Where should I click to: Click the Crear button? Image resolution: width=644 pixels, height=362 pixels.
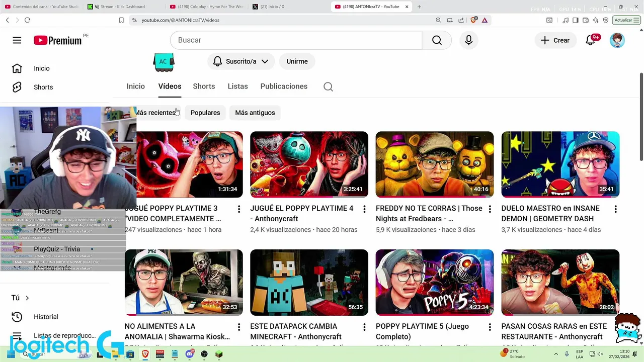click(x=555, y=40)
